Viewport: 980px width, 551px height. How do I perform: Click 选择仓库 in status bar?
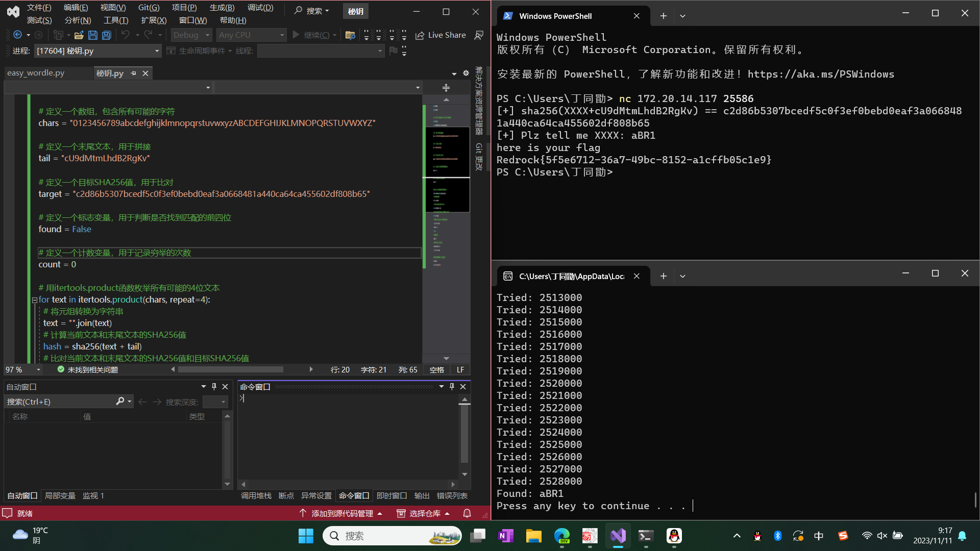coord(424,513)
